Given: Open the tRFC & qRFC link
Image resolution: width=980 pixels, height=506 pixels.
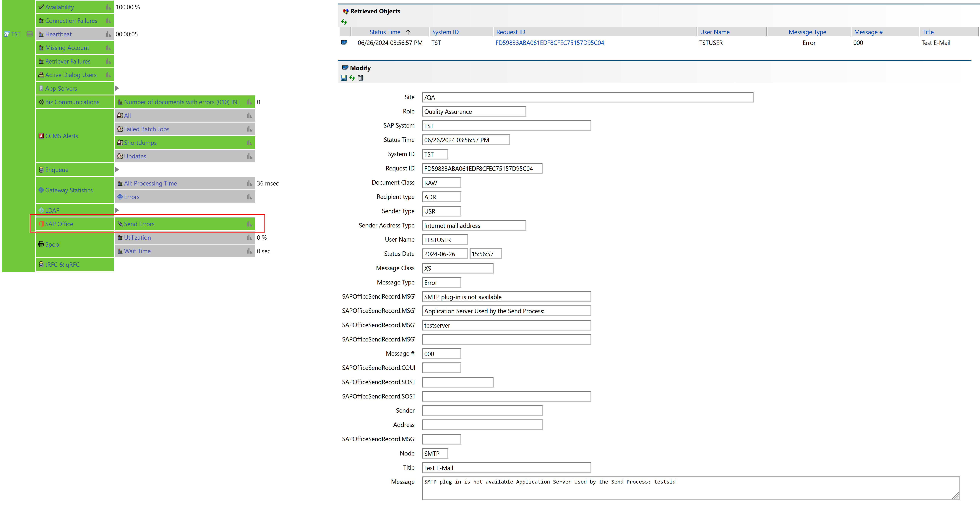Looking at the screenshot, I should 62,265.
